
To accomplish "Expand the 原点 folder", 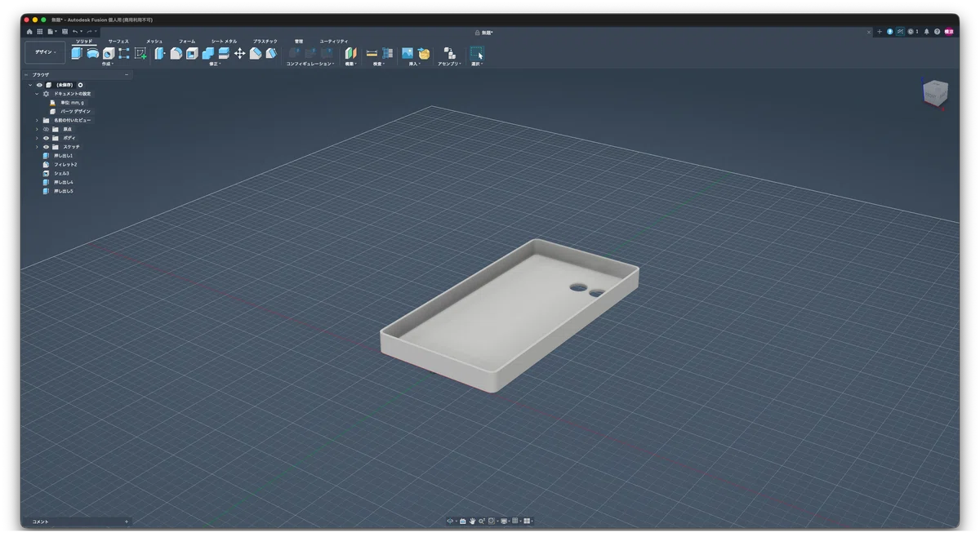I will pos(37,129).
